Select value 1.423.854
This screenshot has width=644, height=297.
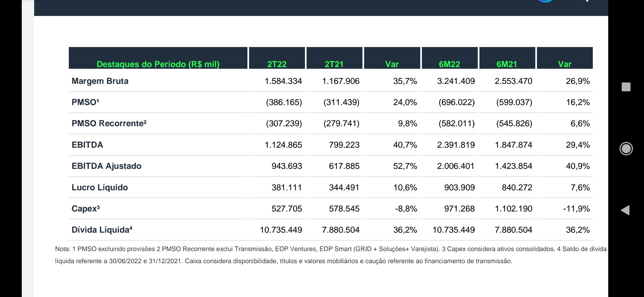point(514,166)
